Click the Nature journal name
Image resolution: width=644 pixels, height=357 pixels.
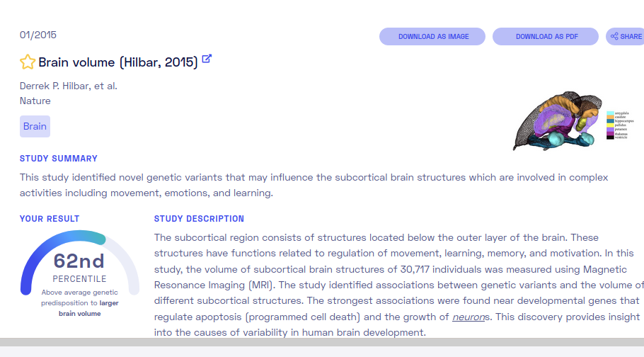[35, 101]
